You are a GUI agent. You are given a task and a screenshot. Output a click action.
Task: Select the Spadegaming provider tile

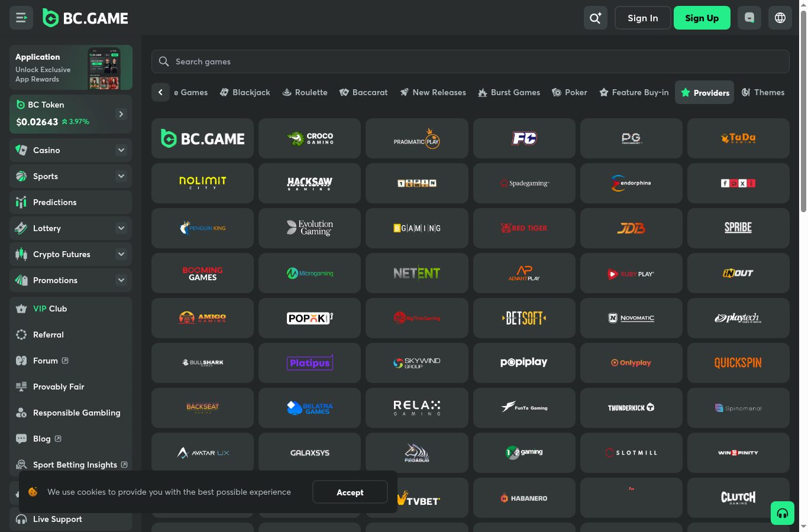point(524,183)
